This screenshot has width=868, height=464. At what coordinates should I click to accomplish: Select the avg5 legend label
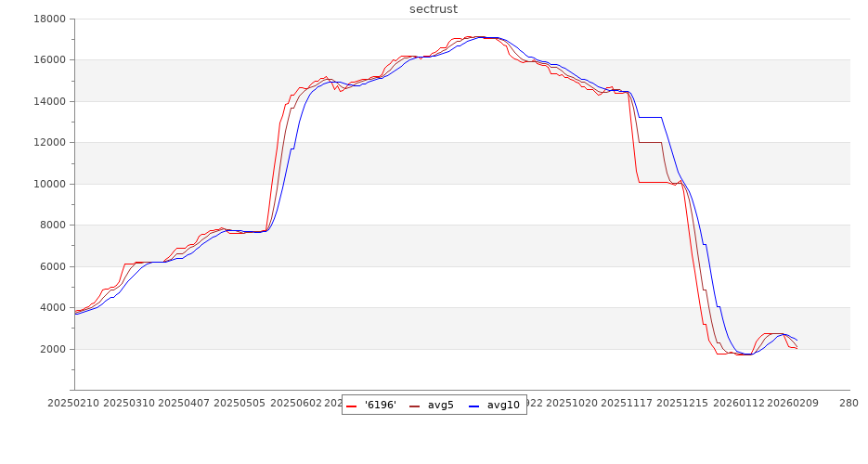pyautogui.click(x=440, y=405)
